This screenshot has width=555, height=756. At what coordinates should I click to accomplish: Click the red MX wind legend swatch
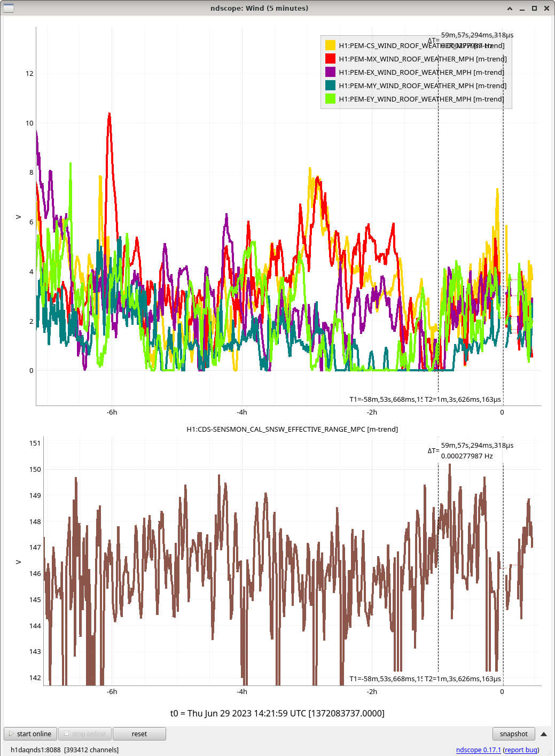tap(330, 59)
